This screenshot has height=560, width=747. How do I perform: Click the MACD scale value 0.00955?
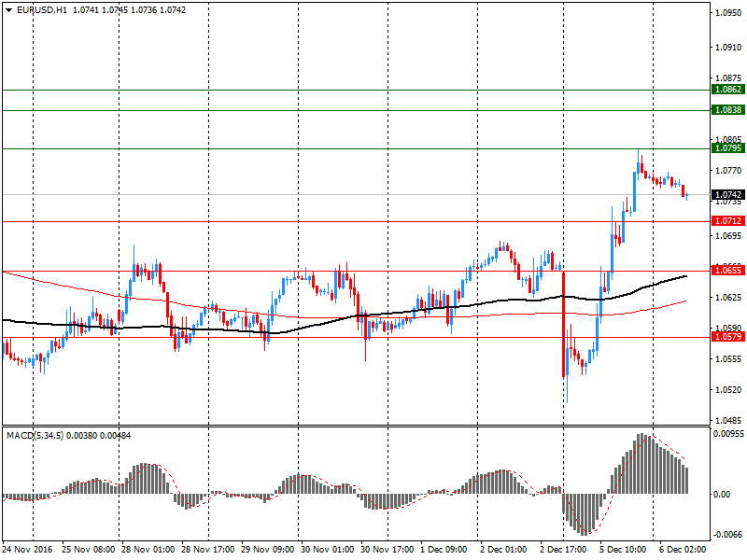[x=728, y=434]
